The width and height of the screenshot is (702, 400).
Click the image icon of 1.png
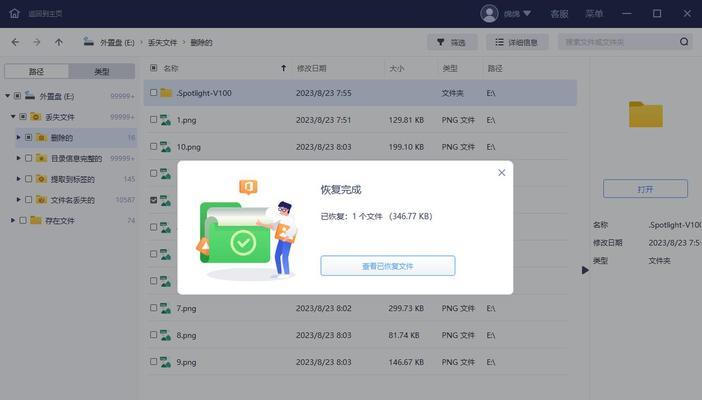tap(166, 120)
